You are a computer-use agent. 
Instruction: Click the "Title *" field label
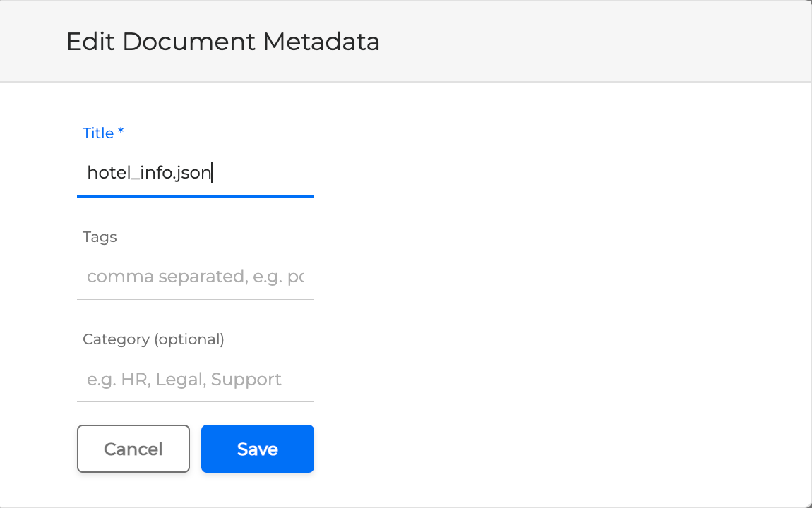[x=97, y=133]
